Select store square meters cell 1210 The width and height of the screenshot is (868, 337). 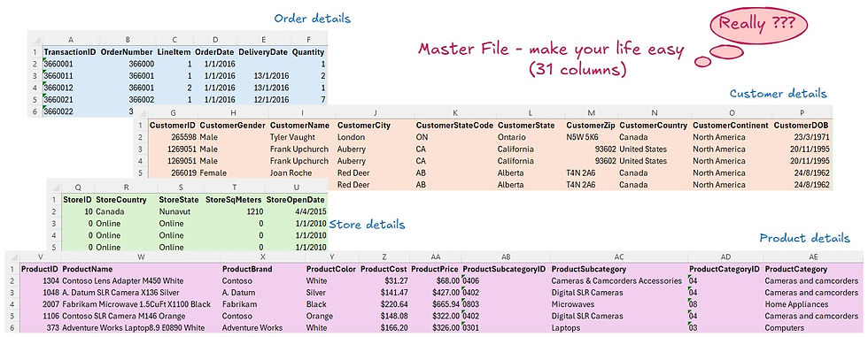(x=234, y=211)
